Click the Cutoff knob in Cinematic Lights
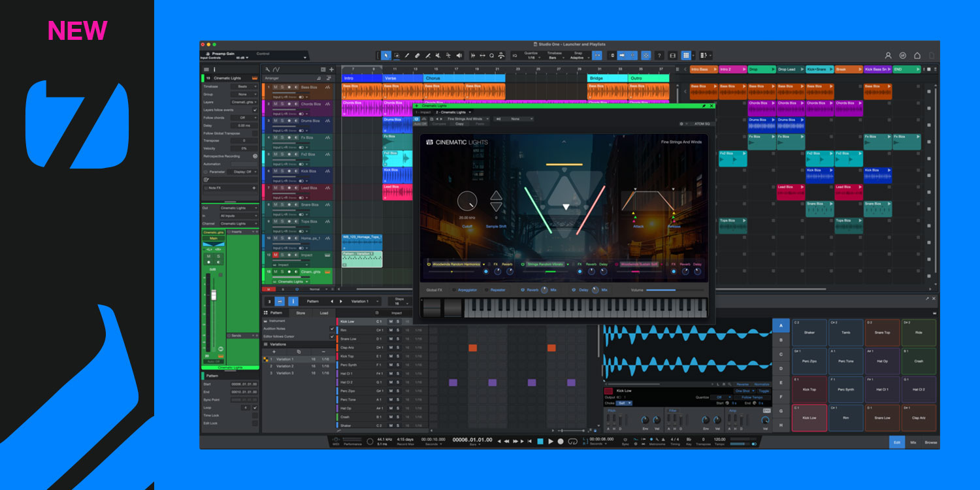The image size is (980, 490). click(467, 201)
